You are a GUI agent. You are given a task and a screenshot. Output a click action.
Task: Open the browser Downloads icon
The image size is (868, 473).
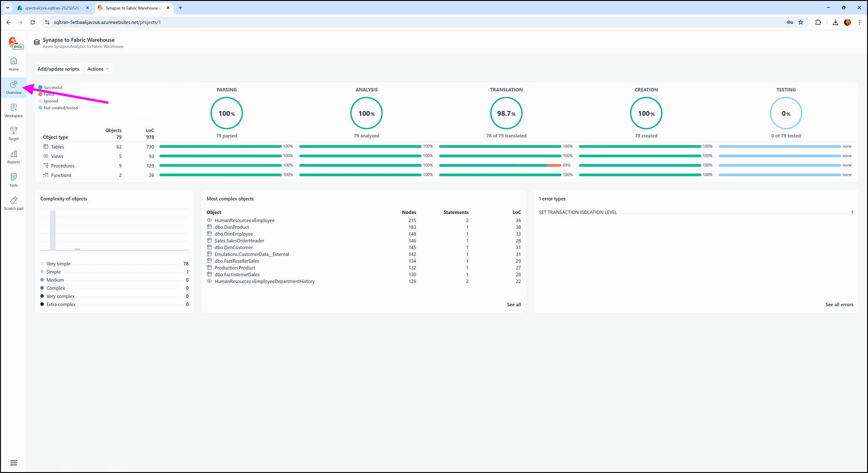click(835, 22)
